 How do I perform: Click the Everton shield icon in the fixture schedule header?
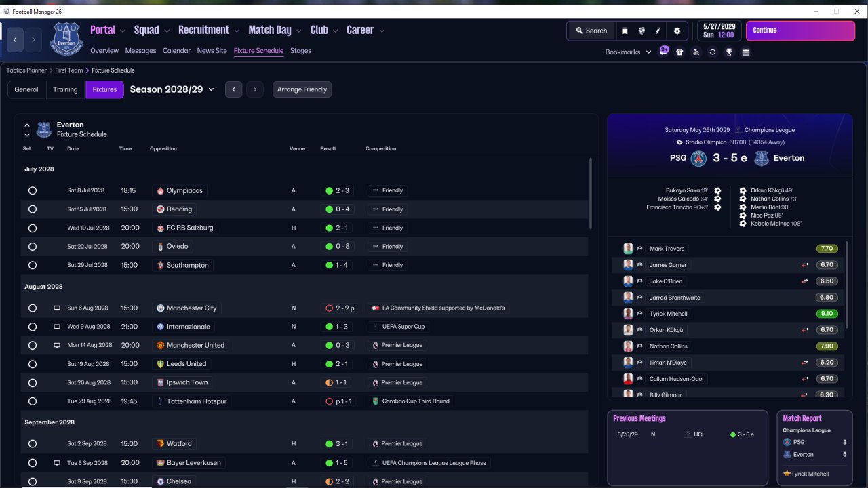point(44,129)
